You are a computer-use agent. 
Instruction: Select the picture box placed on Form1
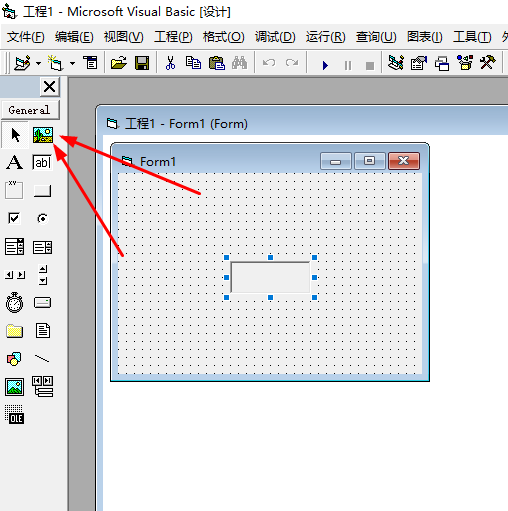270,277
